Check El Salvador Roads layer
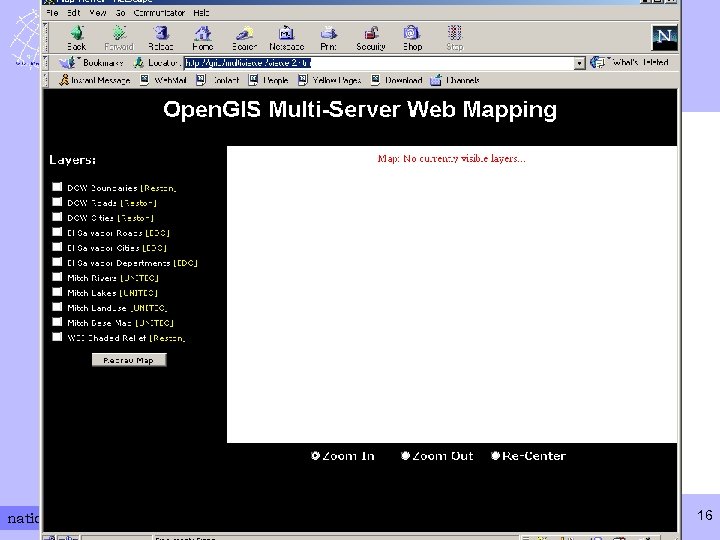Image resolution: width=720 pixels, height=540 pixels. (x=57, y=232)
